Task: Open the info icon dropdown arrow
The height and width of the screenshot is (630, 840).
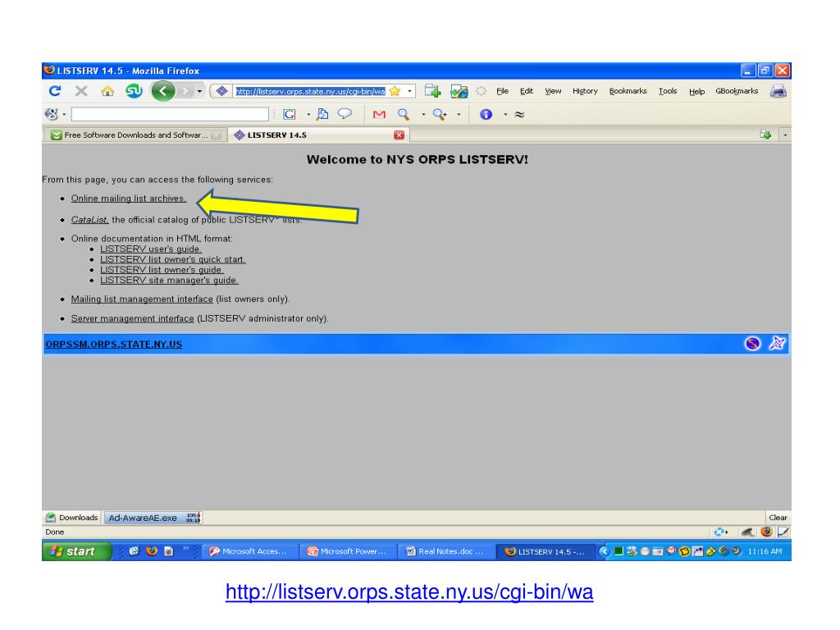Action: tap(505, 114)
